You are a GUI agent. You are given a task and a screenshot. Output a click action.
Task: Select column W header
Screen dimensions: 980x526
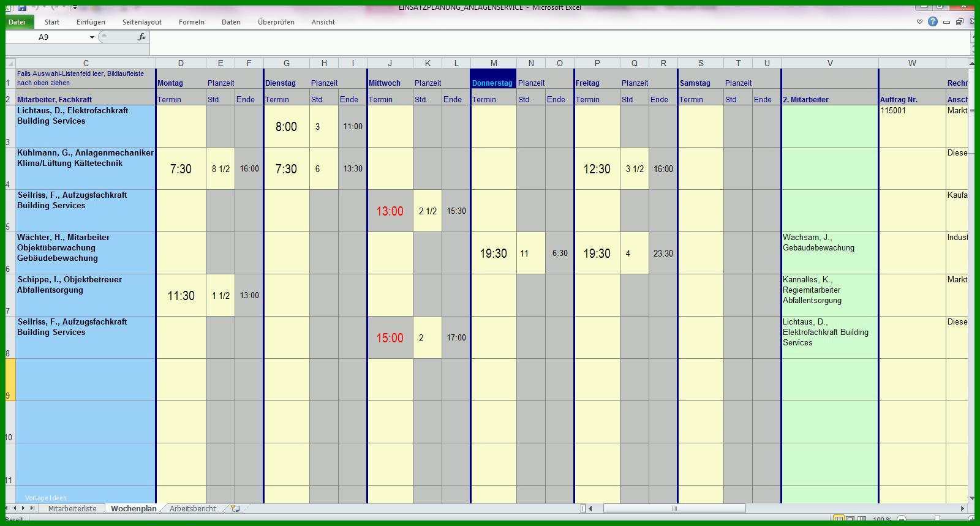coord(912,63)
